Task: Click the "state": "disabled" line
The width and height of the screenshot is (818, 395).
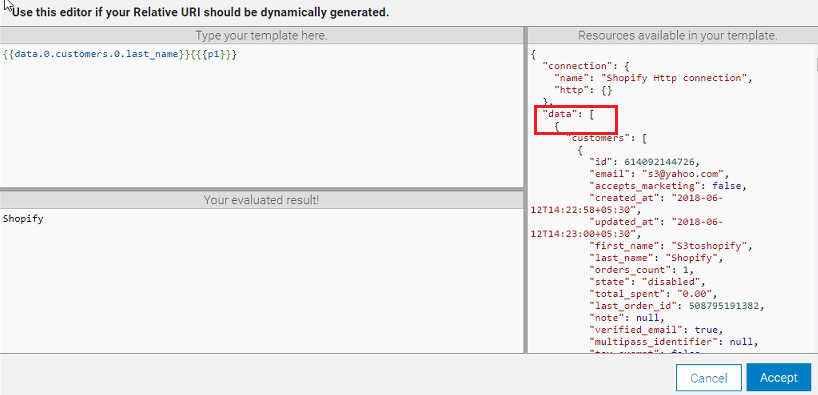Action: pos(647,282)
